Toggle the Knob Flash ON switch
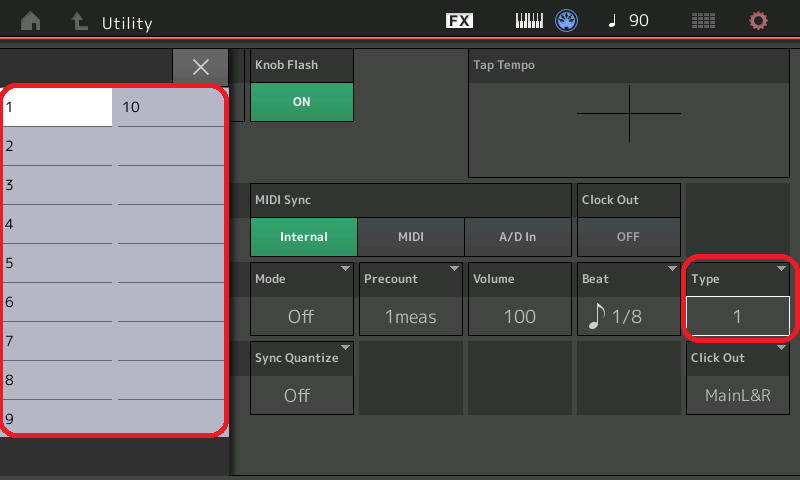Image resolution: width=800 pixels, height=480 pixels. pyautogui.click(x=301, y=101)
